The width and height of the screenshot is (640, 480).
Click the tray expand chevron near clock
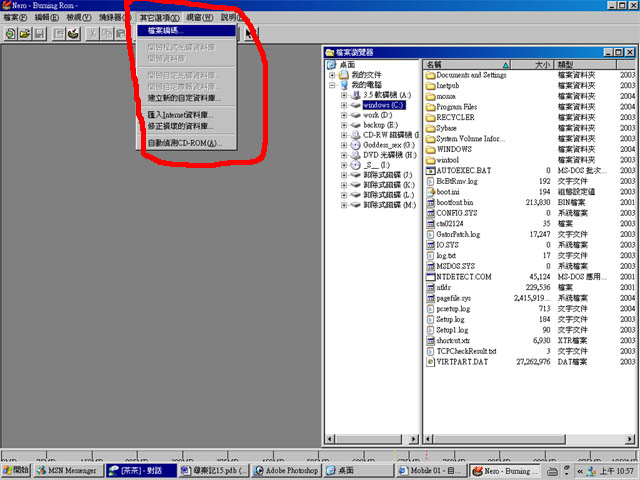[580, 471]
